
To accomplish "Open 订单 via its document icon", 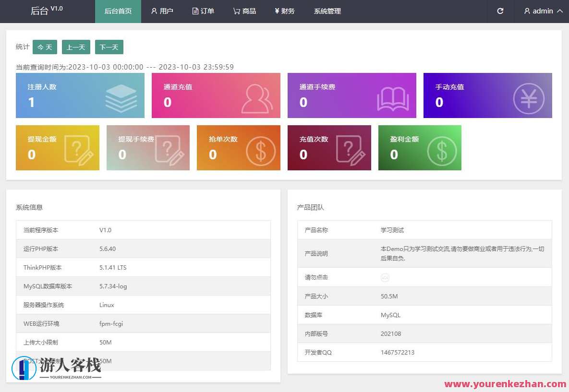I will [194, 11].
